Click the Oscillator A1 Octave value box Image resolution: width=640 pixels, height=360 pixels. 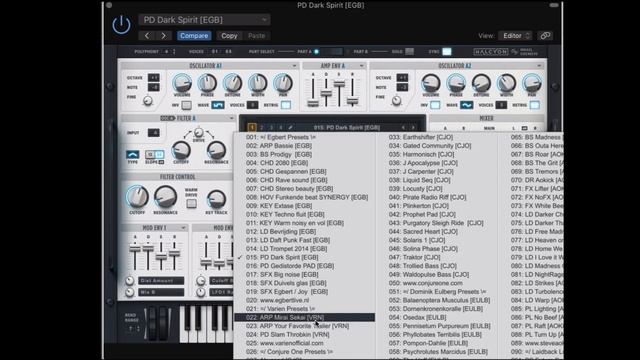153,78
